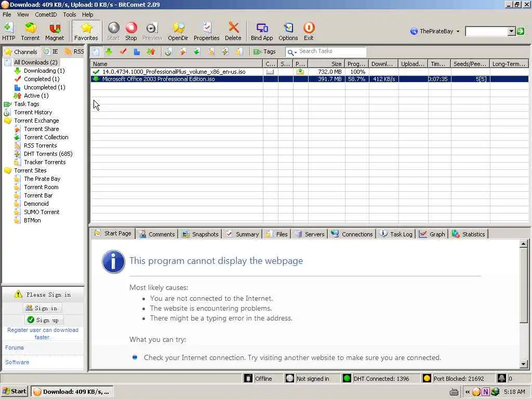This screenshot has height=399, width=532.
Task: Add a Magnet link download
Action: 54,31
